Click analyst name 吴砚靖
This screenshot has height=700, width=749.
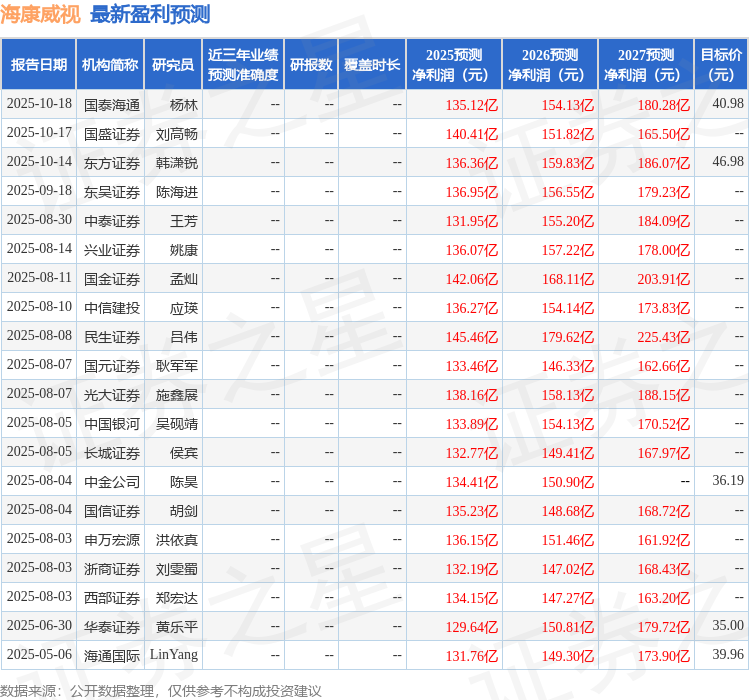click(177, 424)
